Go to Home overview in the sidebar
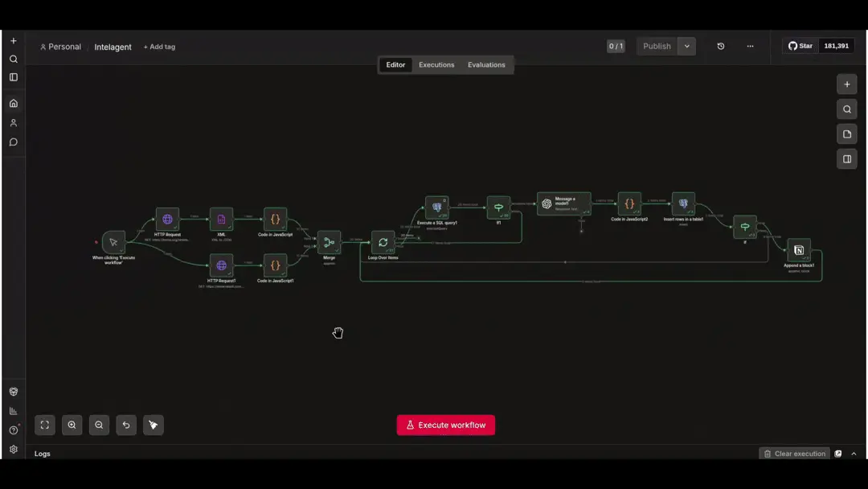 click(14, 104)
